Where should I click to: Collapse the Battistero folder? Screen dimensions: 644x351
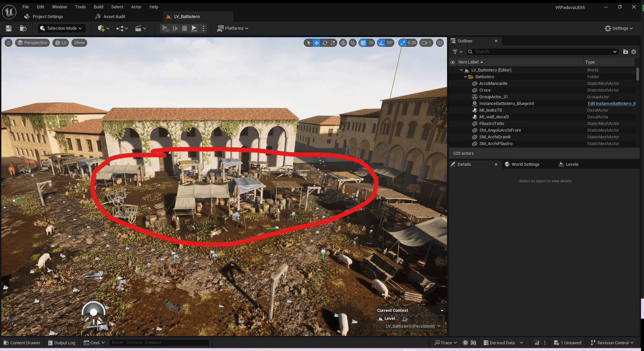(x=465, y=77)
